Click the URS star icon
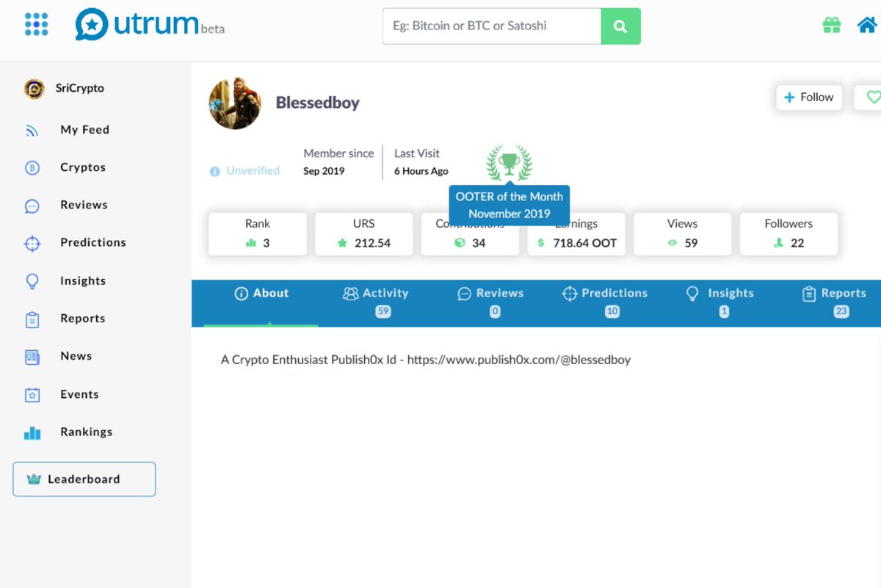 (x=342, y=243)
